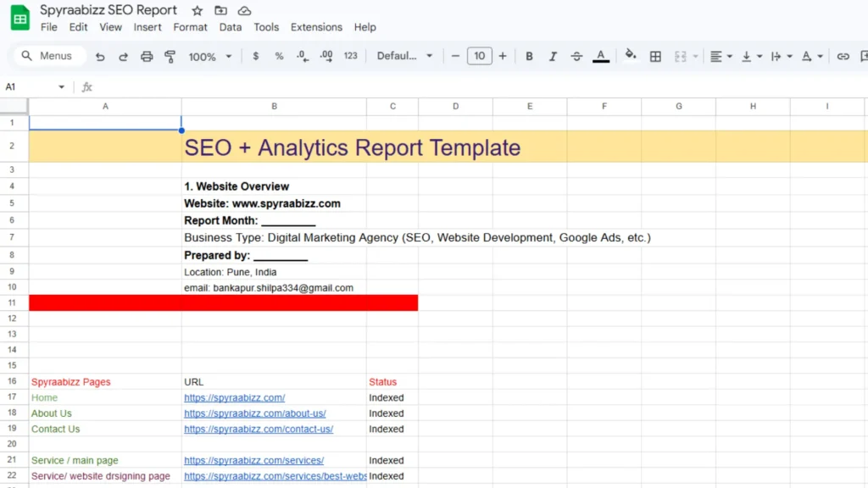Screen dimensions: 868x488
Task: Click the Print icon
Action: (x=146, y=55)
